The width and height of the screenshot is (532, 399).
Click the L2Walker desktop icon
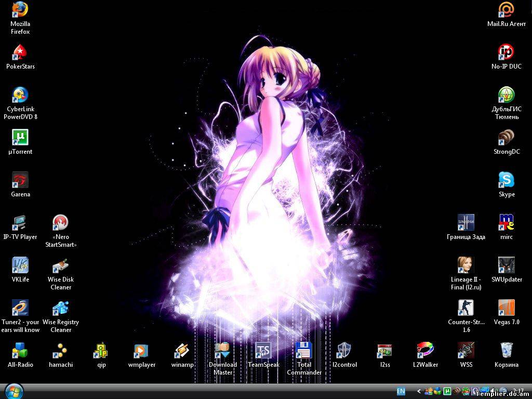425,351
